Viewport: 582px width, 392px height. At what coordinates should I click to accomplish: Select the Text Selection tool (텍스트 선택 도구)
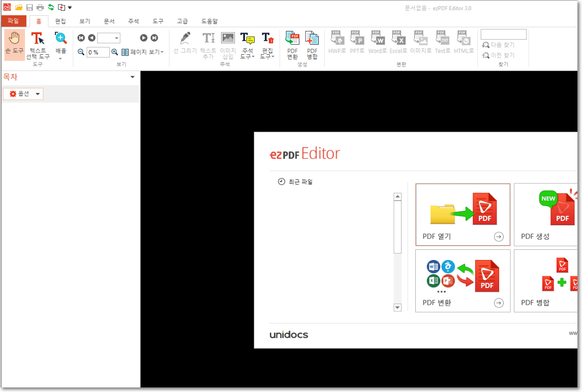pos(38,45)
